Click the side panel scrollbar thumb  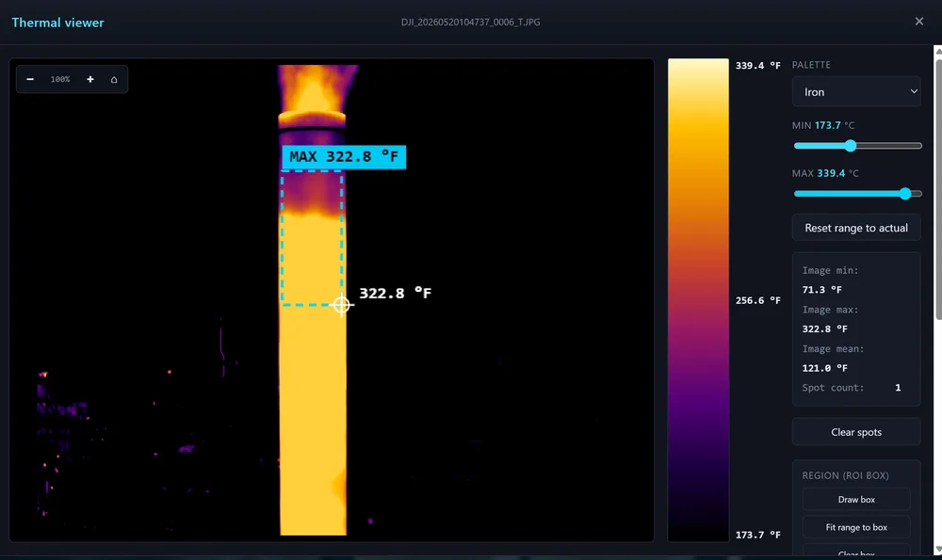[x=938, y=189]
